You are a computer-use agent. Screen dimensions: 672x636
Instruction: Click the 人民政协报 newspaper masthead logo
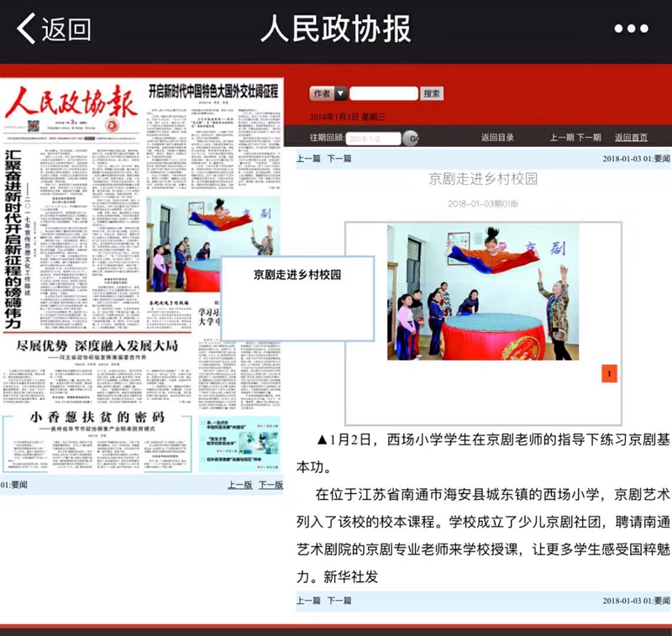pos(71,102)
